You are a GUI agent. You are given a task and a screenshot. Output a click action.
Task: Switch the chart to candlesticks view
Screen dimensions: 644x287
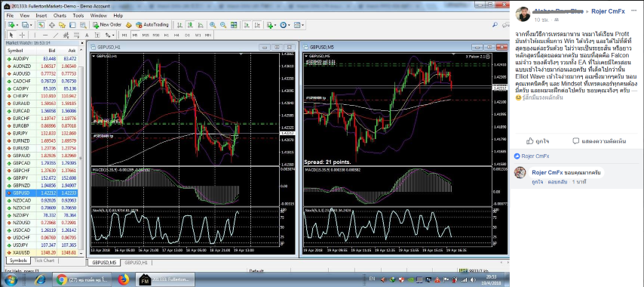click(x=190, y=25)
